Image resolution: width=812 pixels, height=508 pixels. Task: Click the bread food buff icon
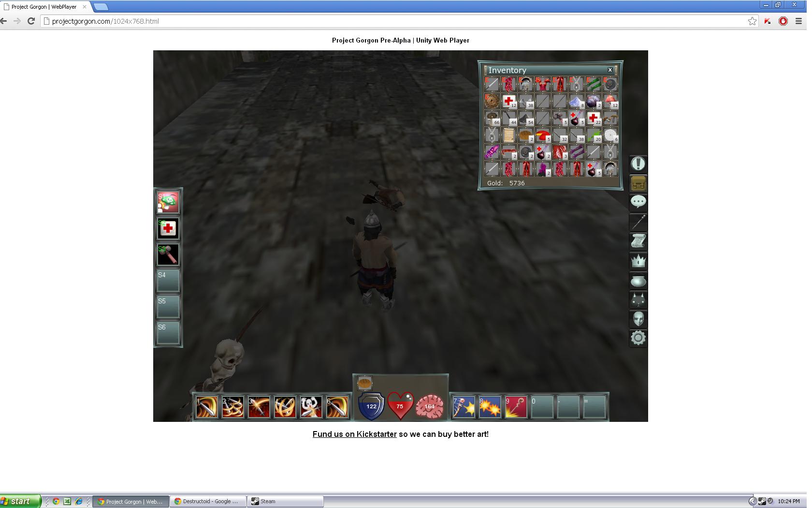click(x=364, y=383)
